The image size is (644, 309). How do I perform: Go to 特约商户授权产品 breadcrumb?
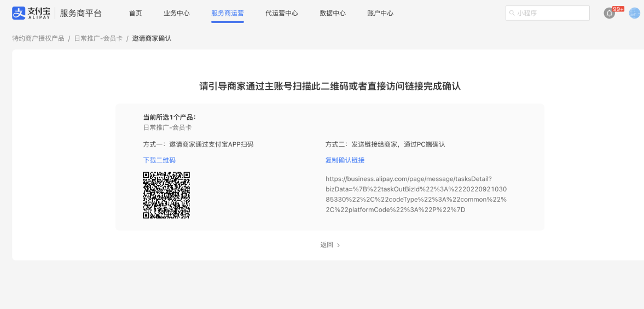pyautogui.click(x=38, y=39)
